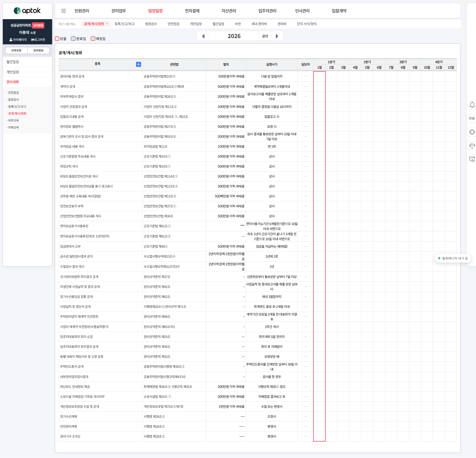Screen dimensions: 476x458
Task: Open 마이페이지 user link
Action: 18,40
